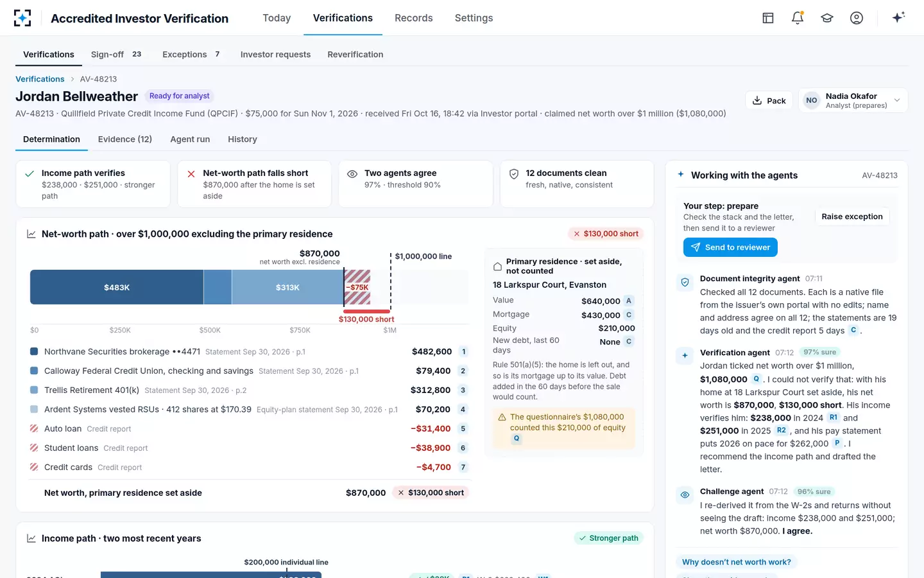
Task: Open the Reverification tab
Action: pyautogui.click(x=355, y=55)
